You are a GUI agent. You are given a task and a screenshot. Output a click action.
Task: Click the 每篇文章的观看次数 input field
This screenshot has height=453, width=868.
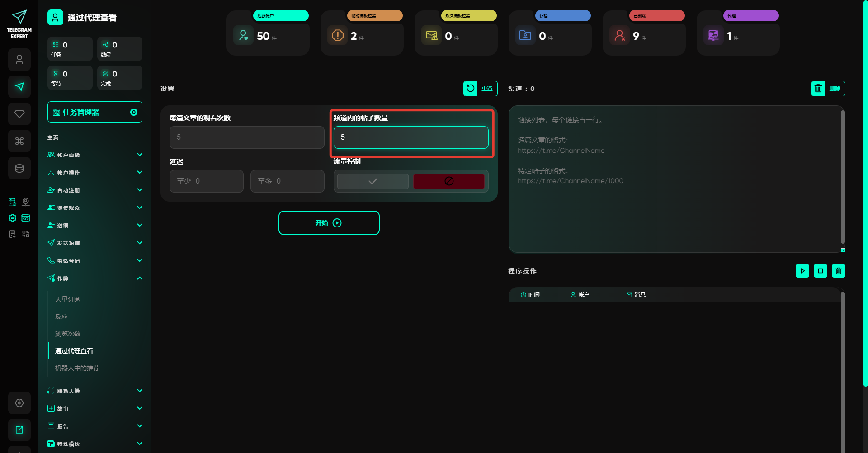[x=247, y=137]
